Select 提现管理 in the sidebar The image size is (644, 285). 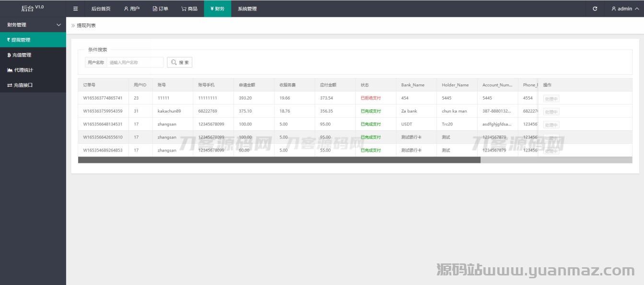point(33,40)
